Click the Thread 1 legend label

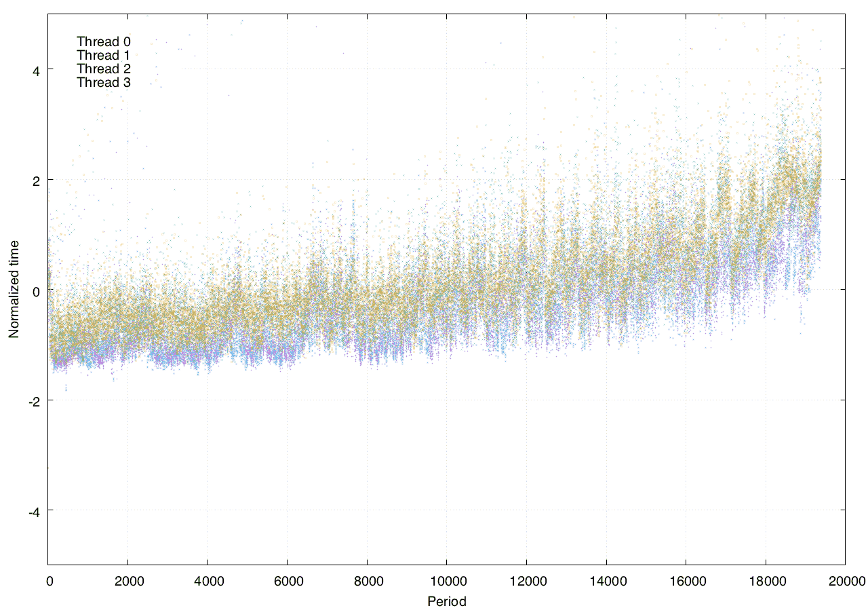[104, 55]
